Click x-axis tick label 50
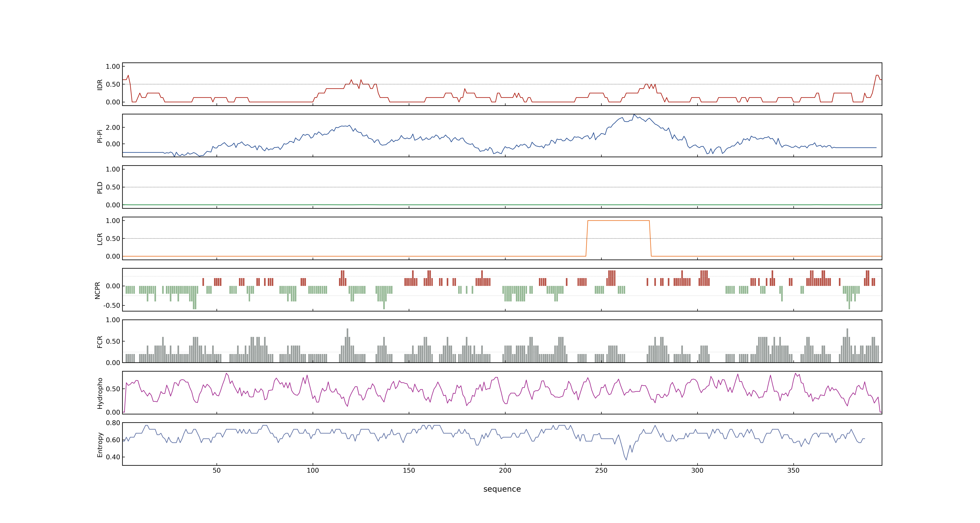This screenshot has width=980, height=523. (x=217, y=470)
